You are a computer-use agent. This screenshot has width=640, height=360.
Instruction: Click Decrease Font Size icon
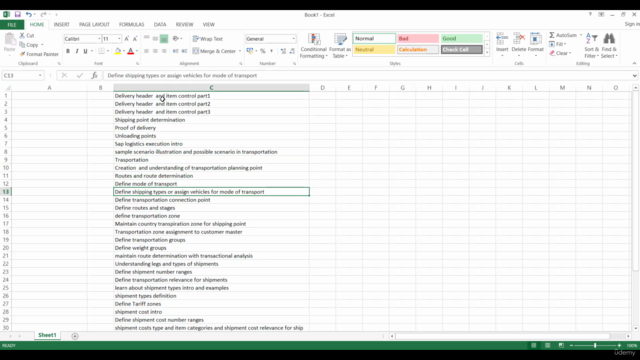pos(135,39)
